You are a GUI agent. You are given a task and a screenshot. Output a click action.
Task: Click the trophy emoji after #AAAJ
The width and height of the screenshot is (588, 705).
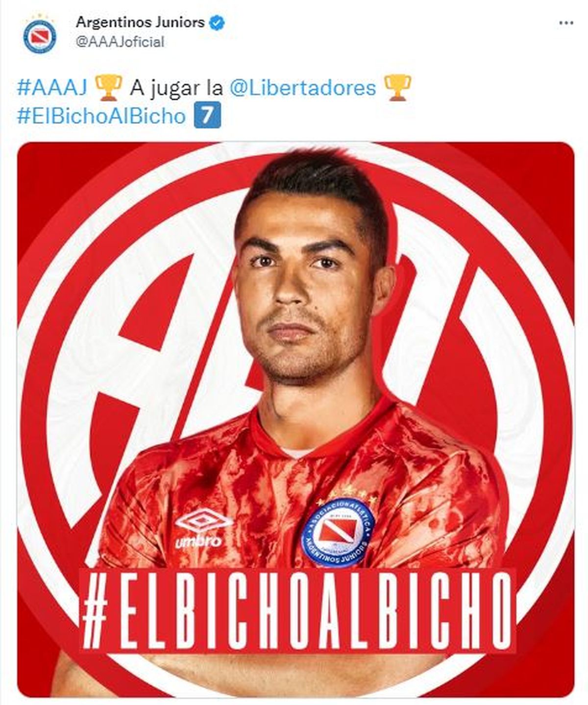(x=106, y=88)
